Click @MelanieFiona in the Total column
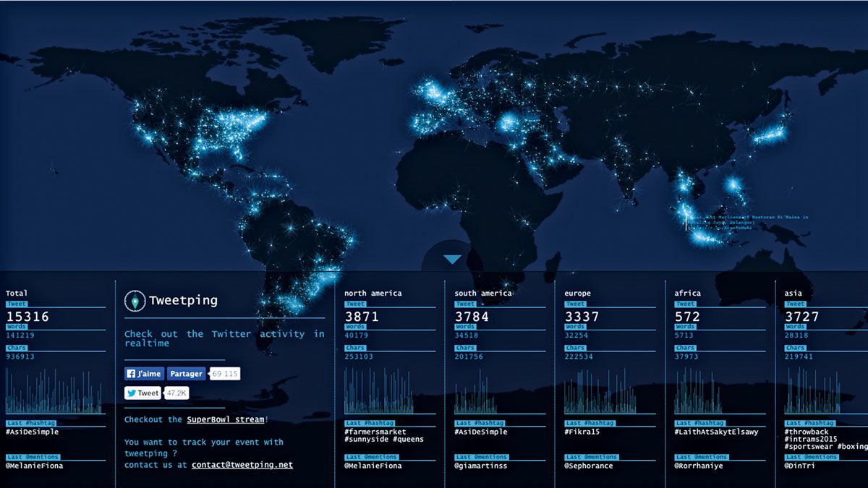The width and height of the screenshot is (868, 488). tap(35, 466)
